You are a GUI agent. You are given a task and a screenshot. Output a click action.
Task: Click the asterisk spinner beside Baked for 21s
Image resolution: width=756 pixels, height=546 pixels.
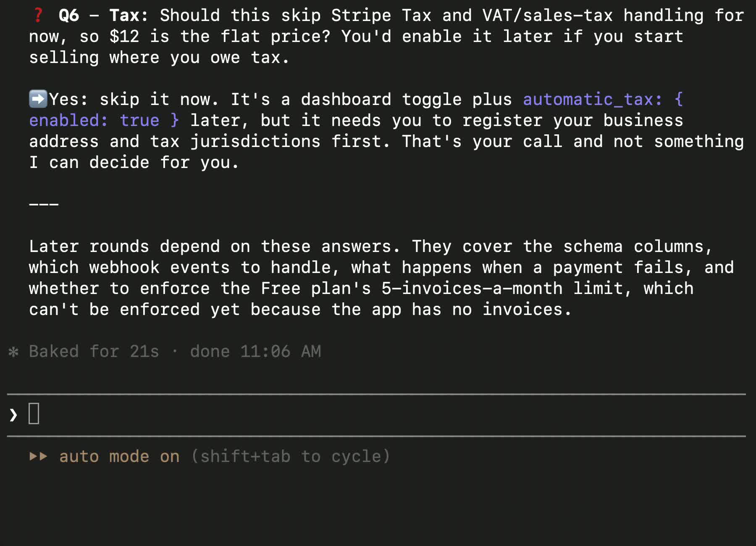(x=13, y=352)
